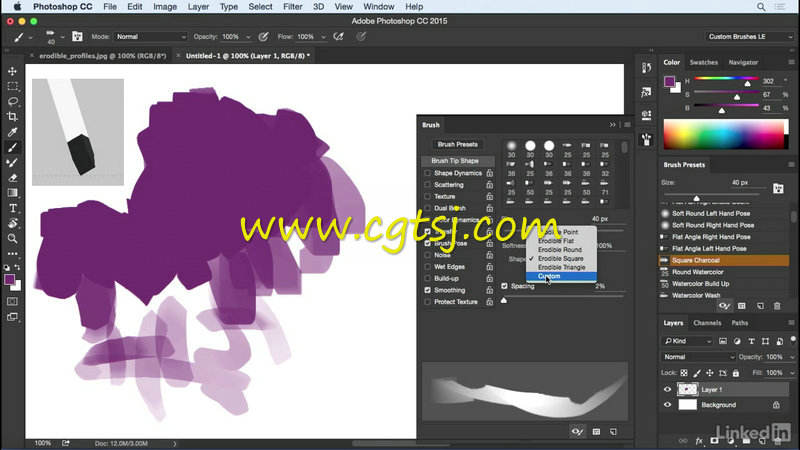Choose Erodible Round from shape list
Image resolution: width=800 pixels, height=450 pixels.
click(x=561, y=249)
